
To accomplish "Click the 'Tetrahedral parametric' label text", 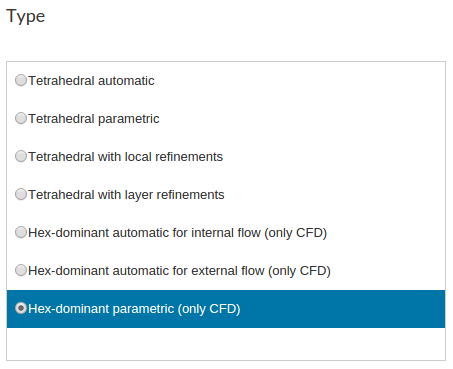I will (94, 119).
